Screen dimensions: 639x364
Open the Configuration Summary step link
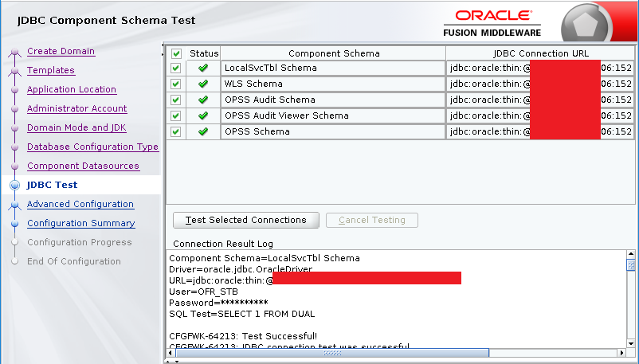coord(80,223)
